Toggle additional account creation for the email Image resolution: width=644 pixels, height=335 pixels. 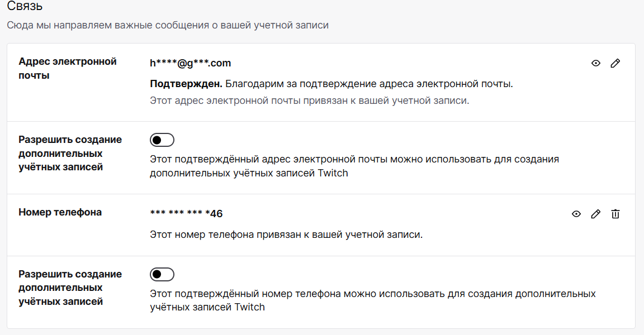(162, 140)
